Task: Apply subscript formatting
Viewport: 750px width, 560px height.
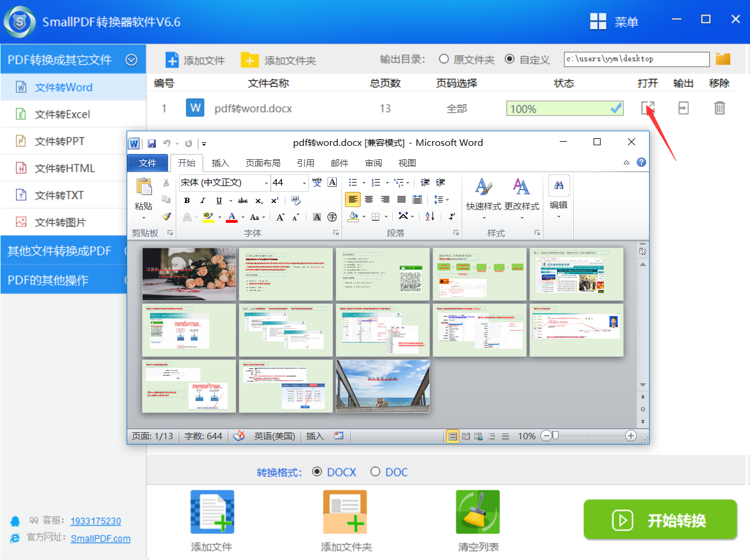Action: (259, 201)
